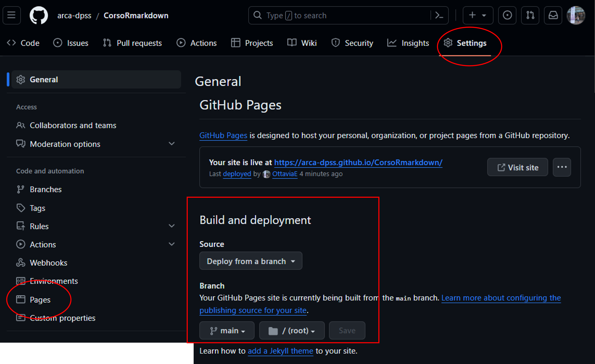Open Learn more about configuring publishing source
The height and width of the screenshot is (364, 595).
(x=501, y=298)
